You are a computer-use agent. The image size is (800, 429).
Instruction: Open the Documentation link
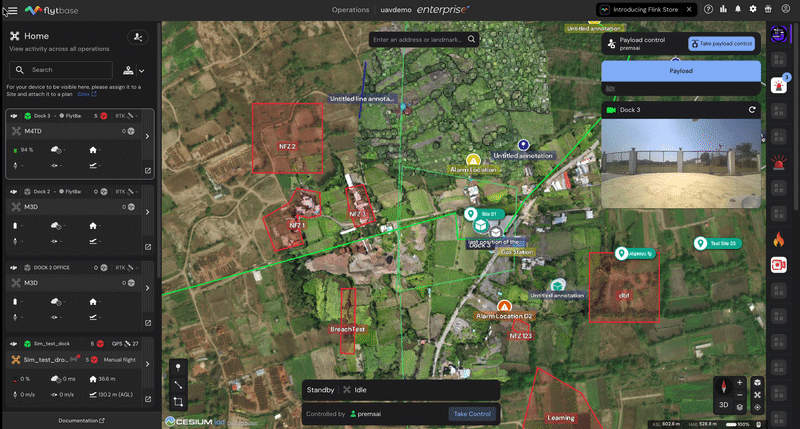pos(81,421)
